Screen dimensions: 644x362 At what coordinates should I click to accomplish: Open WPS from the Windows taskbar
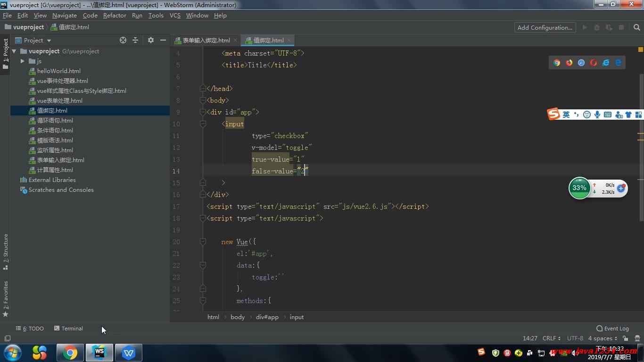[x=128, y=353]
